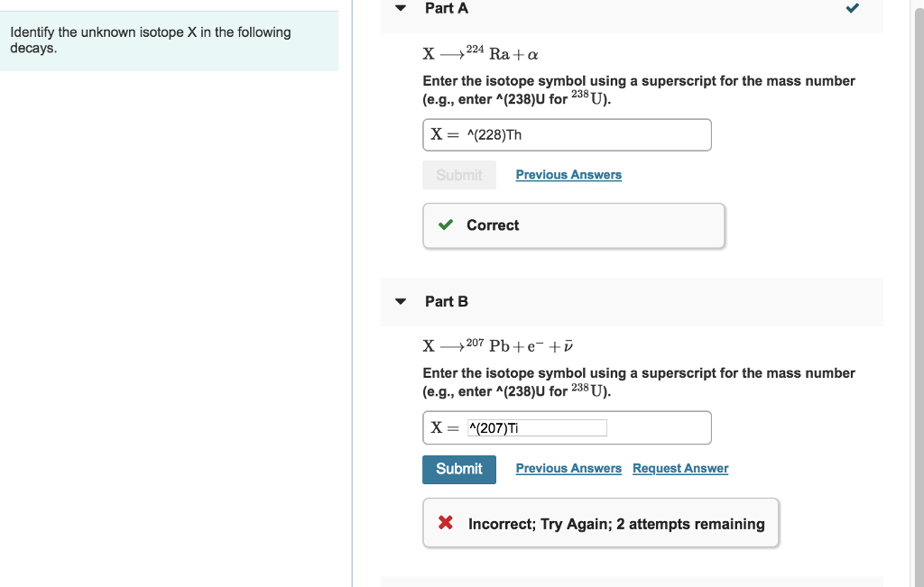924x587 pixels.
Task: Click the green checkmark on Part A header
Action: pos(852,8)
